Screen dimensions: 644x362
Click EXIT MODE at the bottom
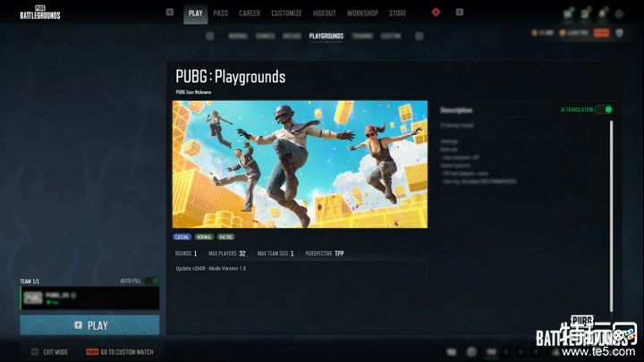[50, 352]
